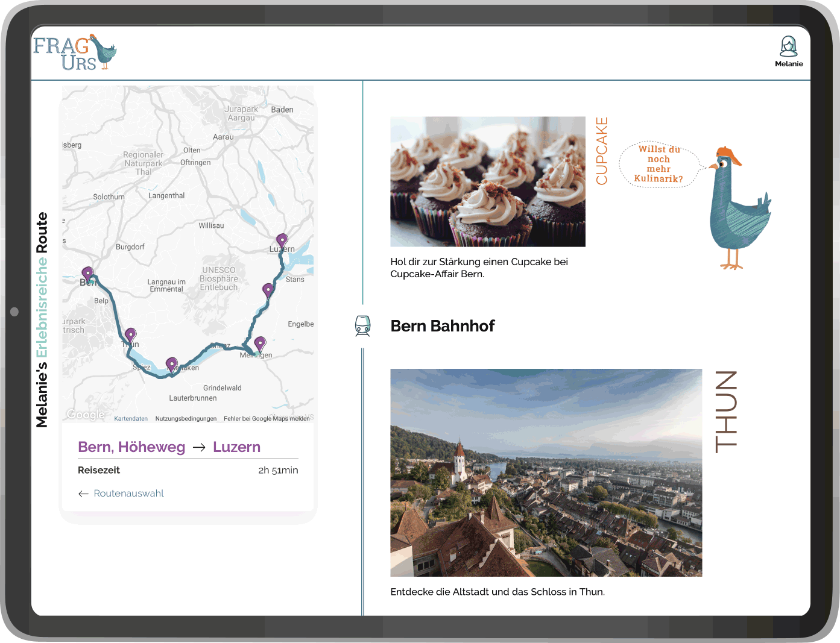Screen dimensions: 840x643
Task: Click the train icon beside Bern Bahnhof
Action: pyautogui.click(x=362, y=326)
